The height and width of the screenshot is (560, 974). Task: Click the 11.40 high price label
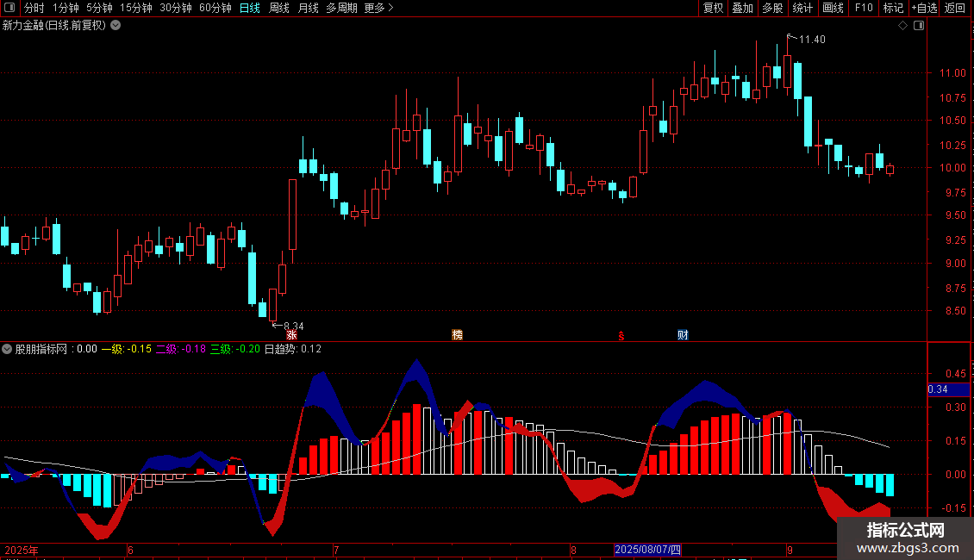[x=812, y=39]
